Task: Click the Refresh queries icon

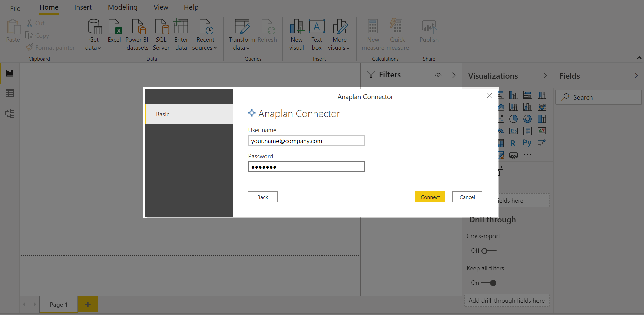Action: coord(268,27)
